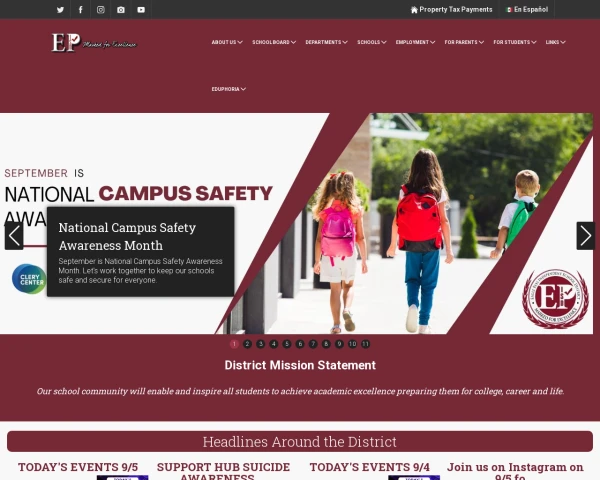This screenshot has width=600, height=480.
Task: Open the For Students dropdown
Action: coord(515,42)
